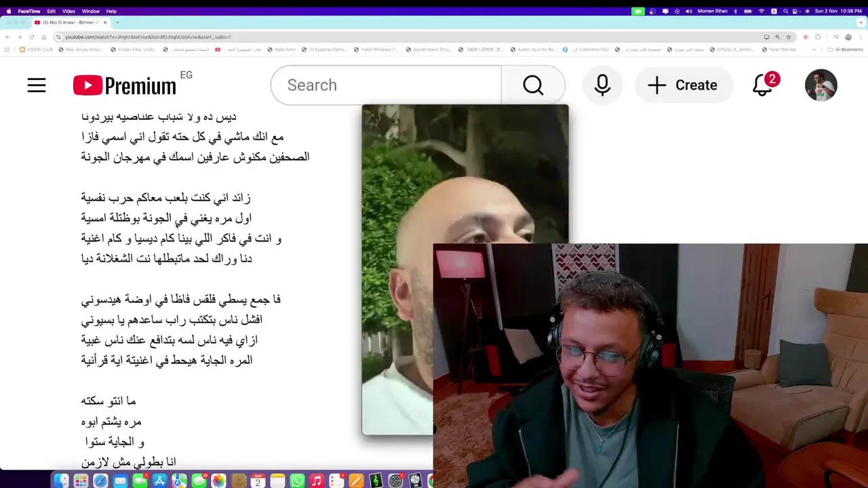Open a new tab with plus
Image resolution: width=868 pixels, height=488 pixels.
tap(117, 22)
